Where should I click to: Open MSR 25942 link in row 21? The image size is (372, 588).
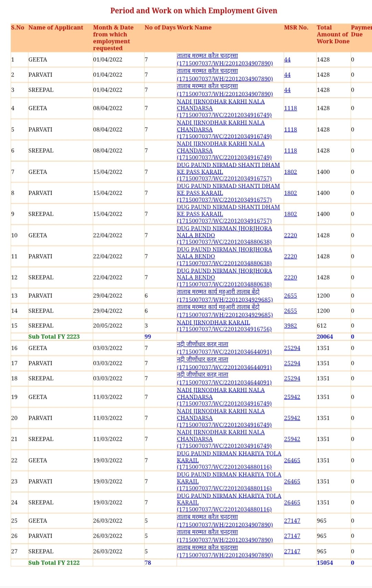292,439
